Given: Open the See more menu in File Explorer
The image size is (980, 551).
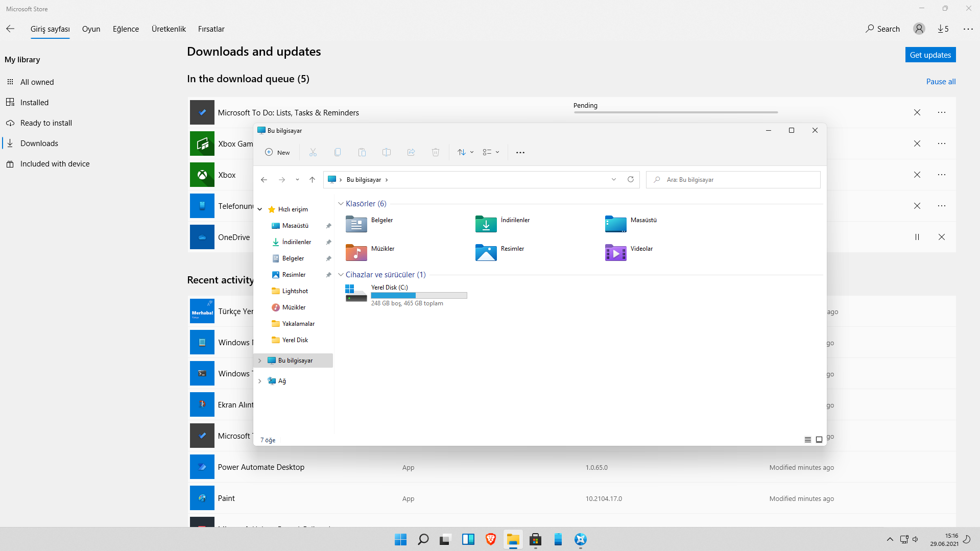Looking at the screenshot, I should pyautogui.click(x=520, y=152).
